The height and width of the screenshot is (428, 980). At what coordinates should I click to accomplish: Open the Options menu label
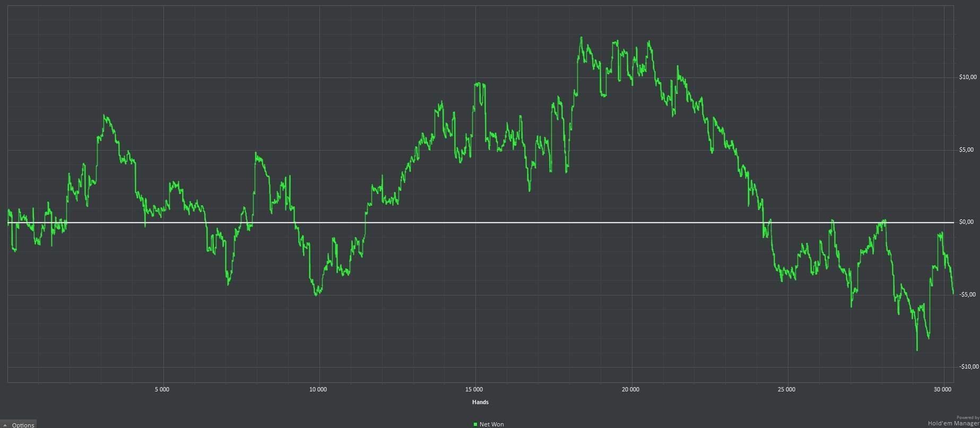tap(23, 425)
